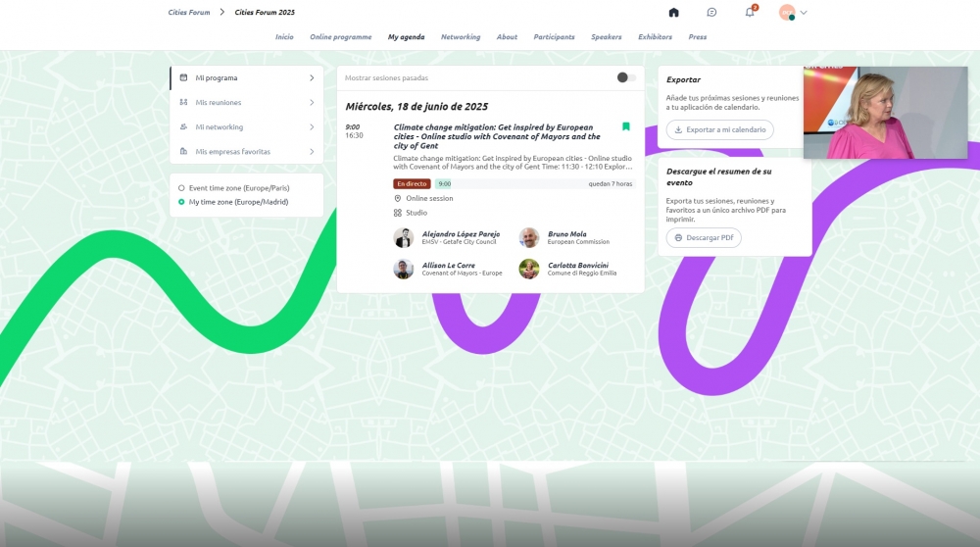
Task: Open the live speaker video thumbnail
Action: pos(886,113)
